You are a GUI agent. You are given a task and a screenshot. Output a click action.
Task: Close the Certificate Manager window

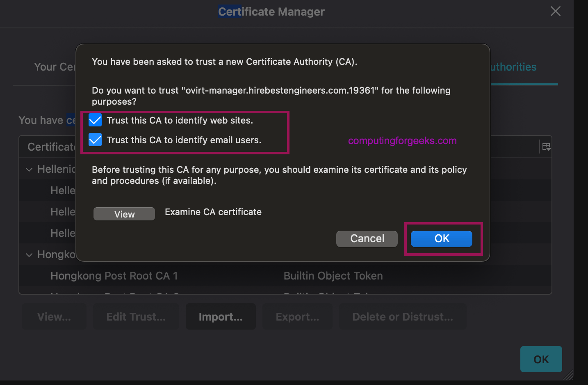point(555,11)
